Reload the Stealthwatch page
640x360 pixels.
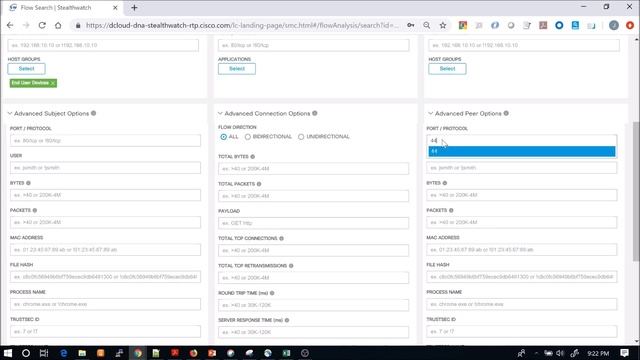(42, 25)
